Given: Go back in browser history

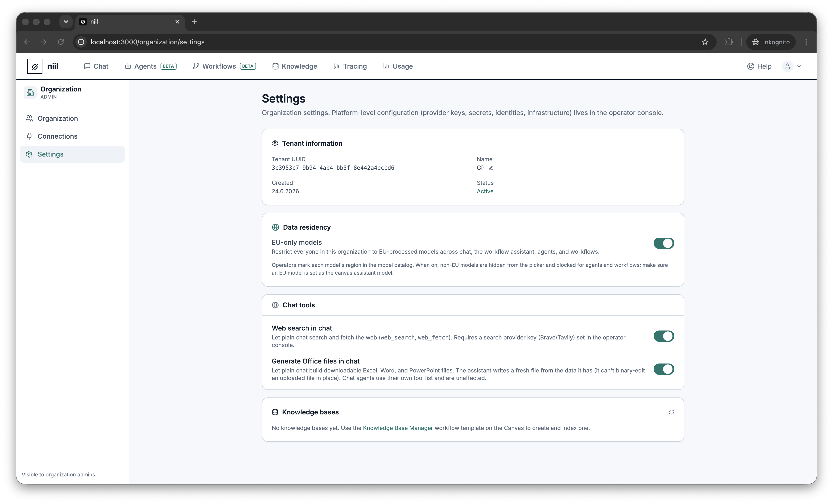Looking at the screenshot, I should (x=27, y=42).
